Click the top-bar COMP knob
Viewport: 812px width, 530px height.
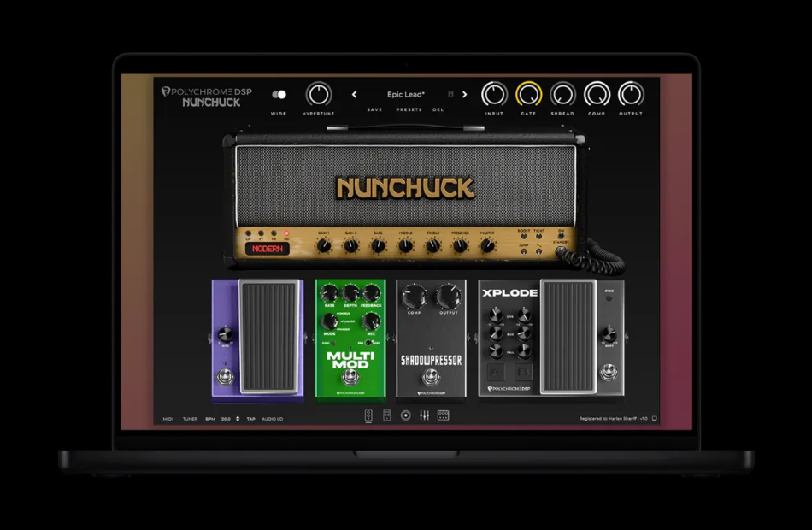pyautogui.click(x=597, y=95)
